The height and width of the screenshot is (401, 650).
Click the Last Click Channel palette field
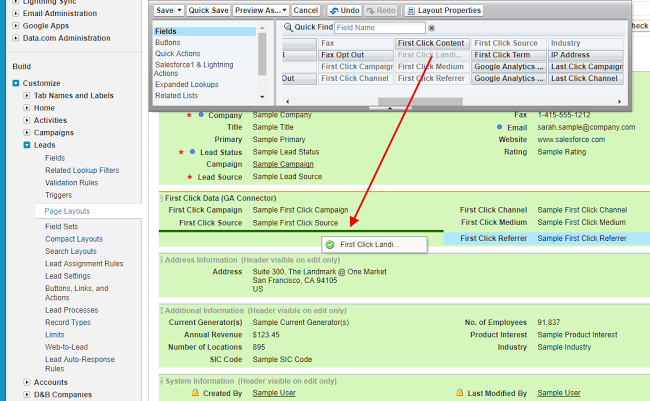click(586, 78)
